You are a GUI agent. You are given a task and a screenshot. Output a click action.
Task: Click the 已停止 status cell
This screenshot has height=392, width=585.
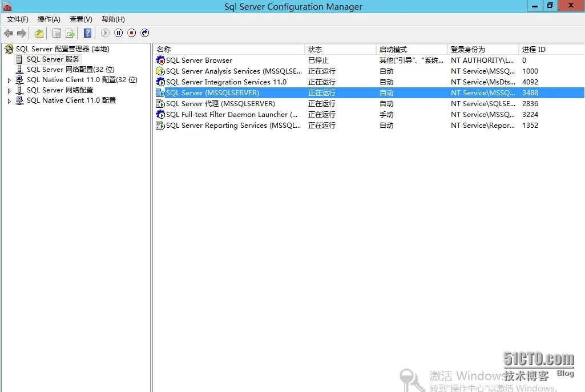pos(318,60)
